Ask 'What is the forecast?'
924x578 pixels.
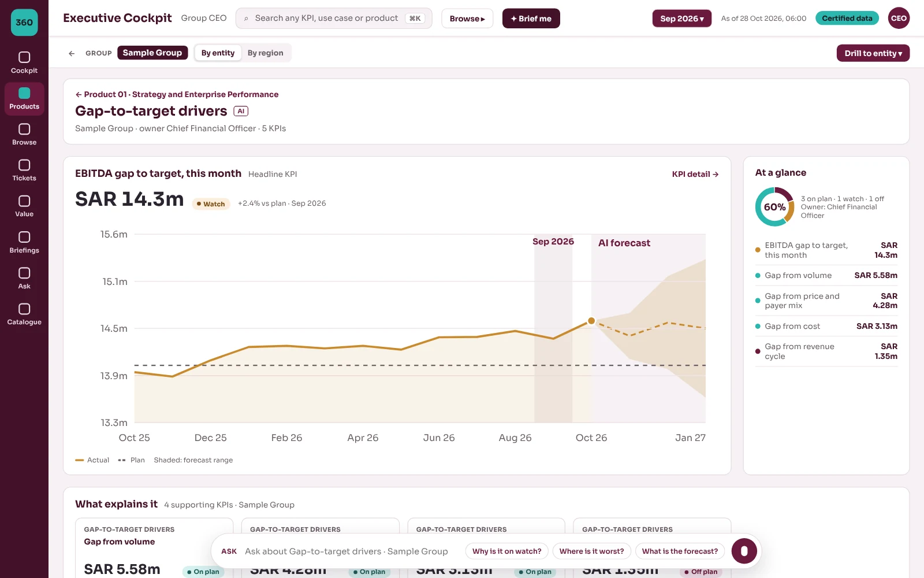680,551
